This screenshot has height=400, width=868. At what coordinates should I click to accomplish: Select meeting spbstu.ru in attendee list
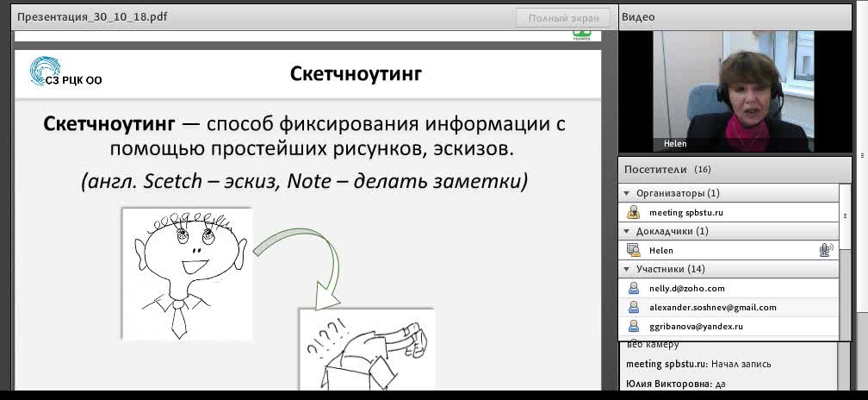tap(729, 213)
